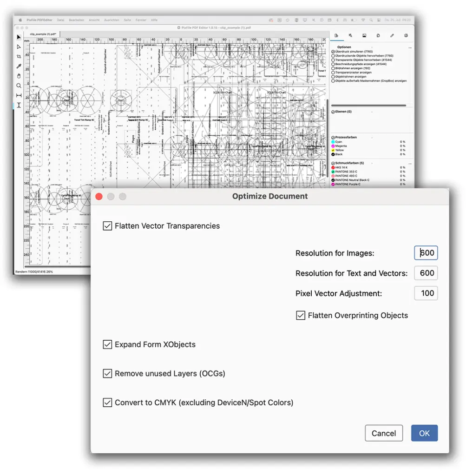Select the magnifier zoom tool
The width and height of the screenshot is (466, 476).
[19, 86]
